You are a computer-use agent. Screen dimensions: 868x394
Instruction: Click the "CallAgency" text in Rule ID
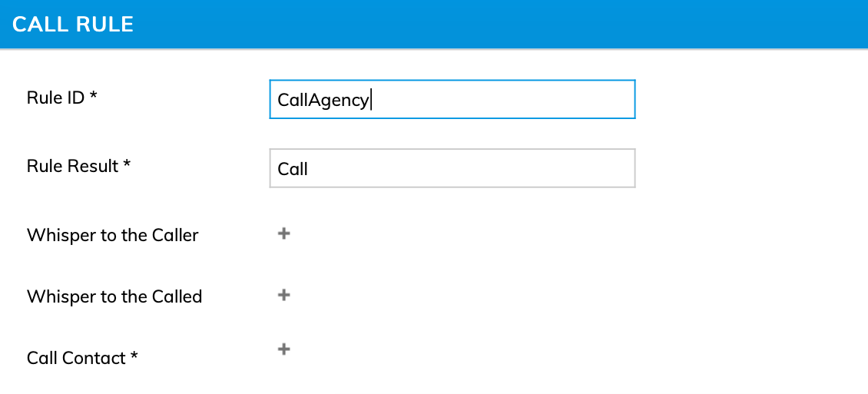click(x=323, y=100)
